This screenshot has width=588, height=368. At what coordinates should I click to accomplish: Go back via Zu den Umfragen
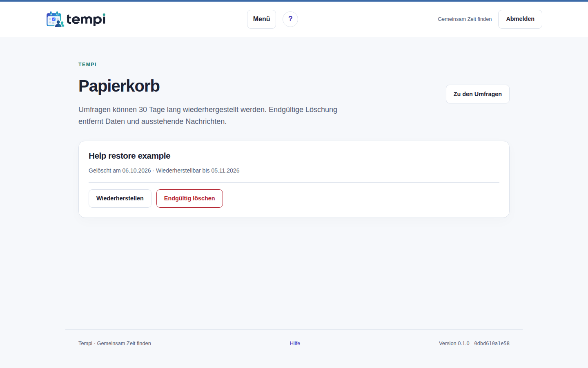point(478,94)
